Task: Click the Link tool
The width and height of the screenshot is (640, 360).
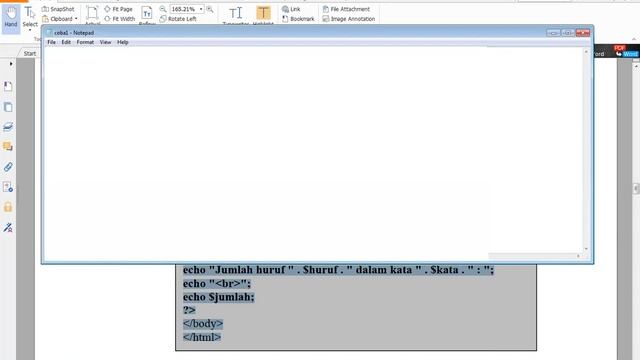Action: click(x=291, y=9)
